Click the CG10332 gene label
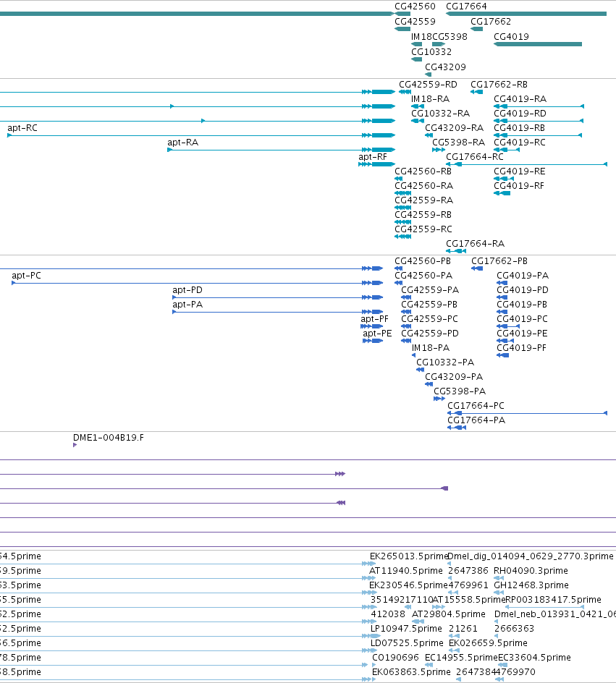The image size is (616, 683). (x=431, y=52)
